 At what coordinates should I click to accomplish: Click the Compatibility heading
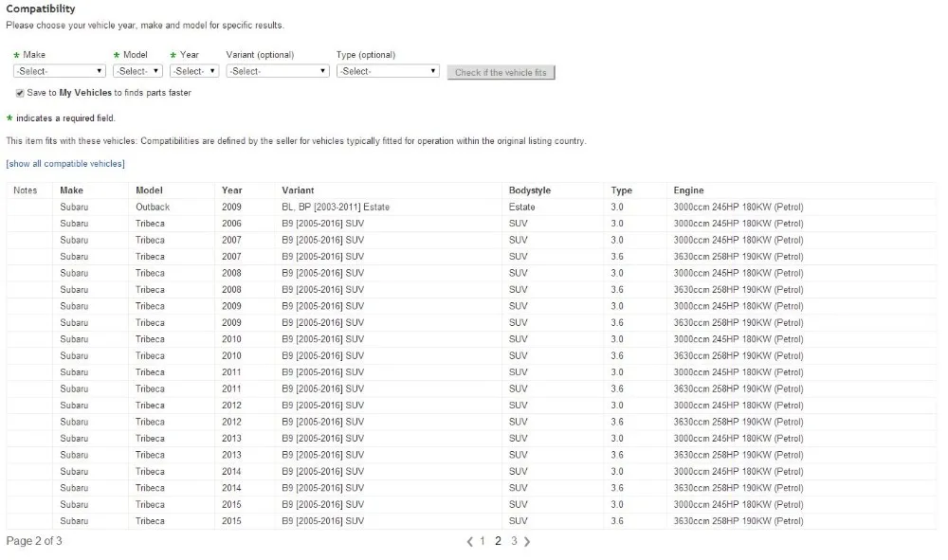pos(41,9)
